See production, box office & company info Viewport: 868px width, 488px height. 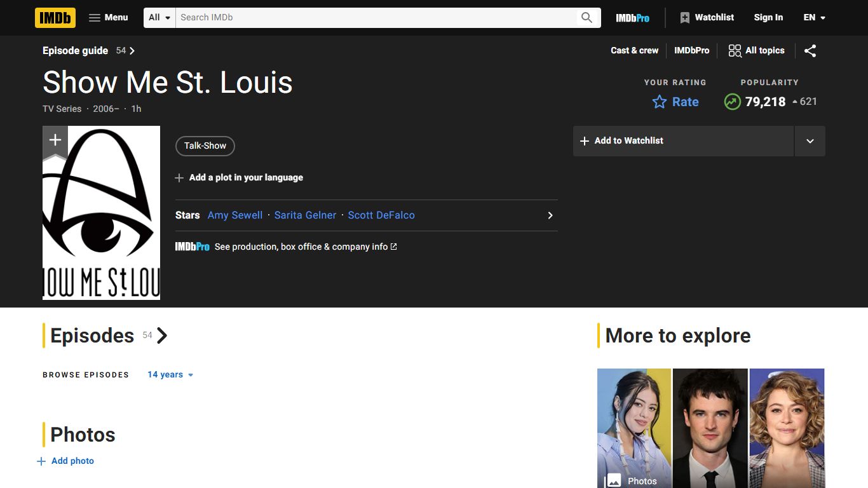click(306, 247)
